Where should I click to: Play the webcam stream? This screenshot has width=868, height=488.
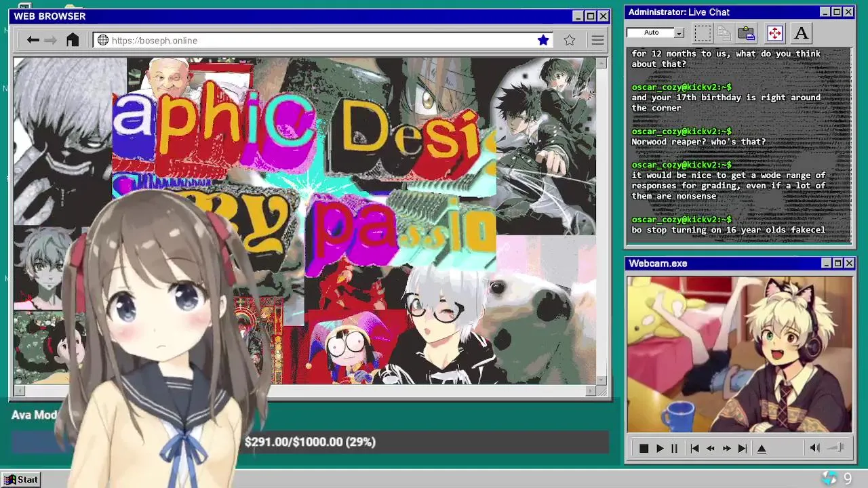pyautogui.click(x=659, y=448)
